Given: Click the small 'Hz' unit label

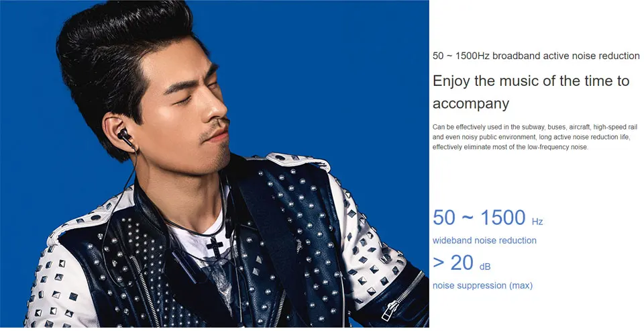Looking at the screenshot, I should (x=537, y=222).
